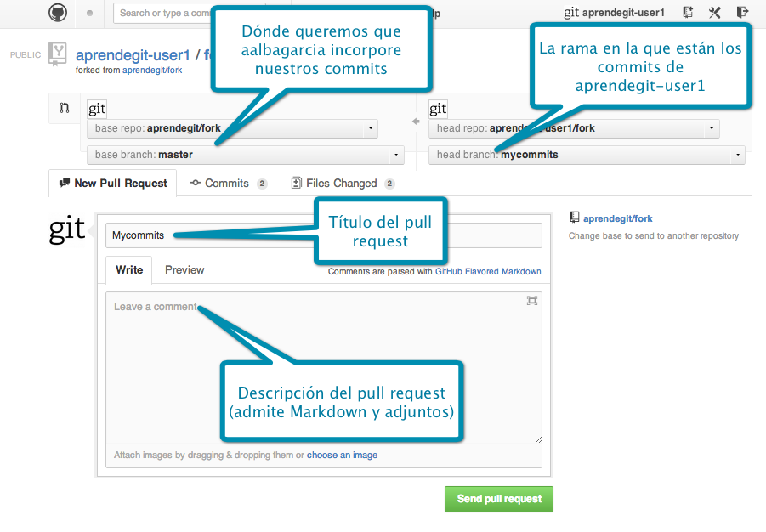This screenshot has width=766, height=532.
Task: Click the sign out icon
Action: (742, 13)
